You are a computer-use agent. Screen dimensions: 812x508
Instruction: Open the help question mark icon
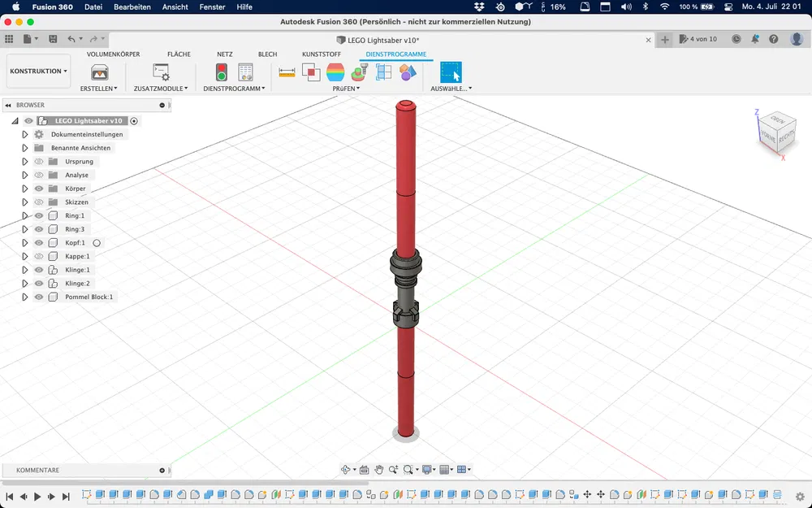point(774,39)
